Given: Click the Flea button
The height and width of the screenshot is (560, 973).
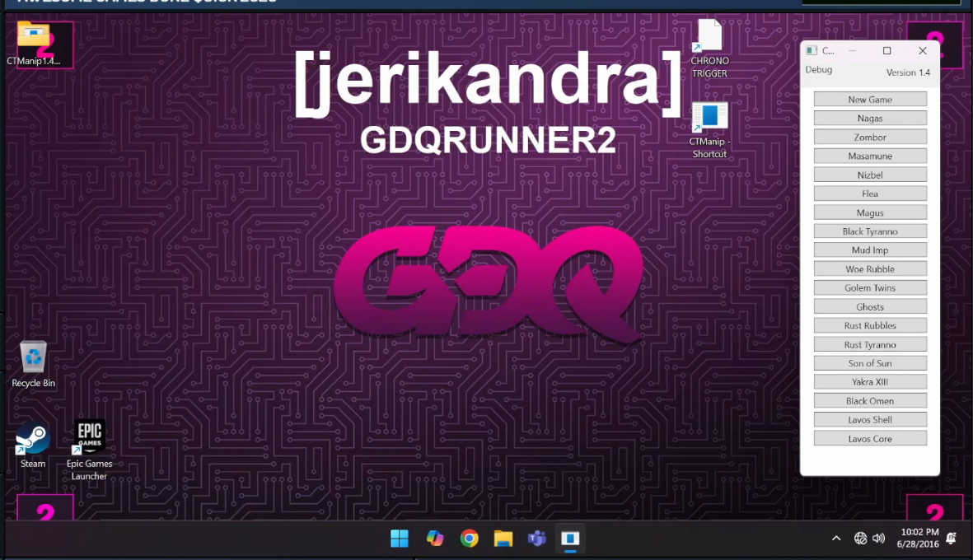Looking at the screenshot, I should click(870, 194).
